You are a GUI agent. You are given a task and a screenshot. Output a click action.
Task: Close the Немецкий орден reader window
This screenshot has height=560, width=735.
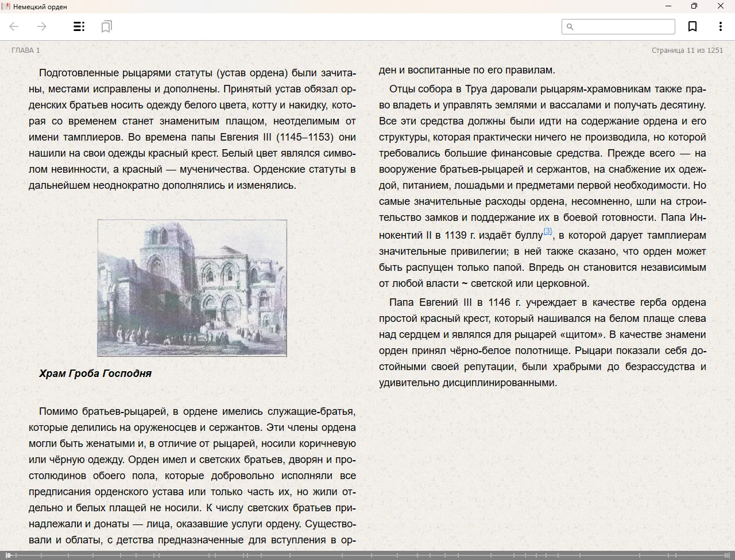coord(720,6)
